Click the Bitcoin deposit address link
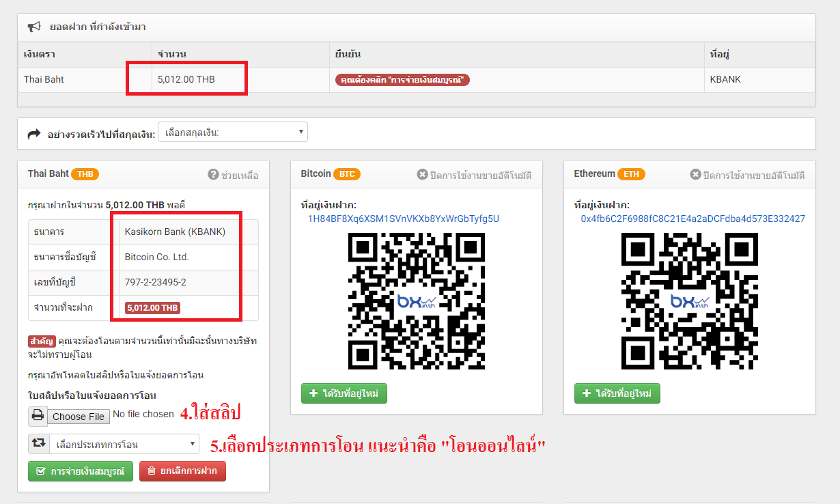The height and width of the screenshot is (504, 840). [x=404, y=219]
